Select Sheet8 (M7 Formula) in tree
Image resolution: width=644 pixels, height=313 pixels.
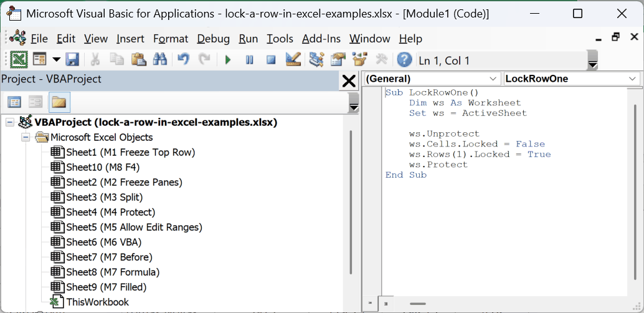coord(113,272)
